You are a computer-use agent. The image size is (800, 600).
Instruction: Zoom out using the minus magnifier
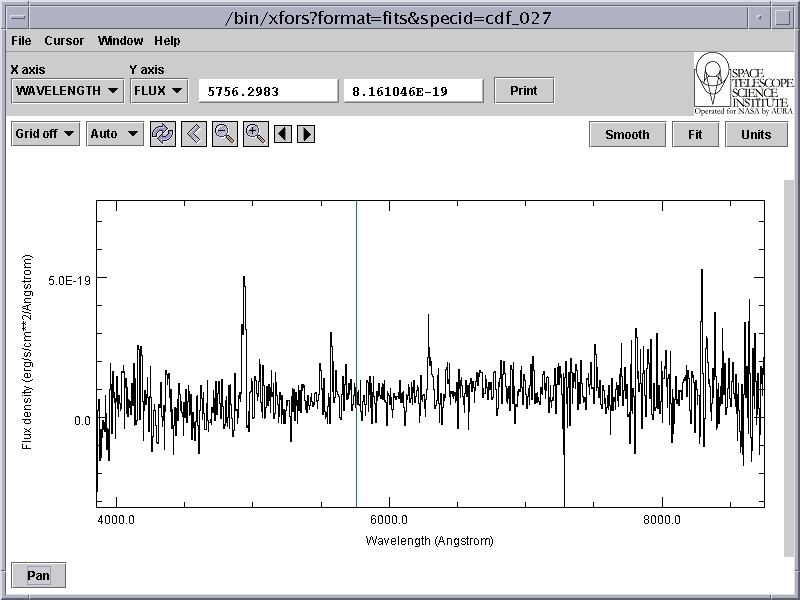225,134
